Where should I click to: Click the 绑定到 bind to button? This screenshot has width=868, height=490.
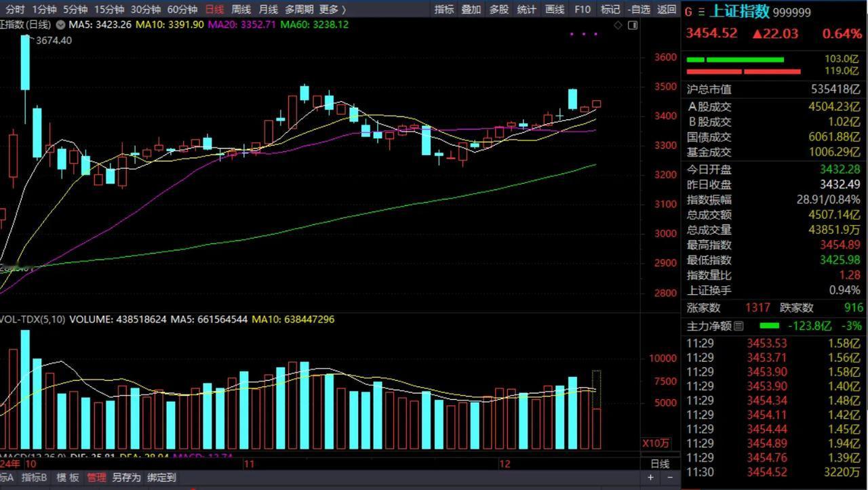click(161, 478)
